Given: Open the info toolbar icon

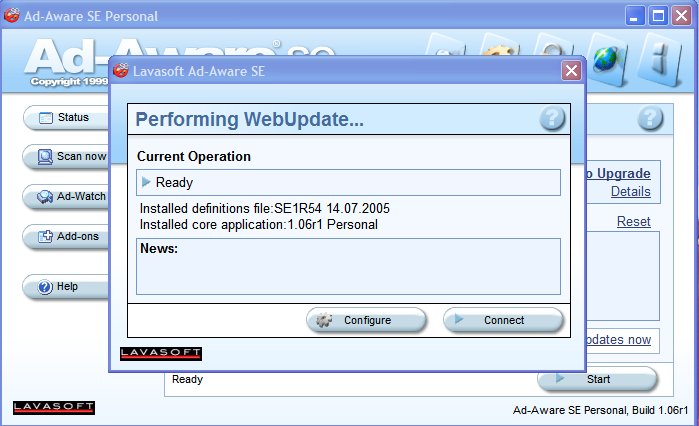Looking at the screenshot, I should coord(660,60).
